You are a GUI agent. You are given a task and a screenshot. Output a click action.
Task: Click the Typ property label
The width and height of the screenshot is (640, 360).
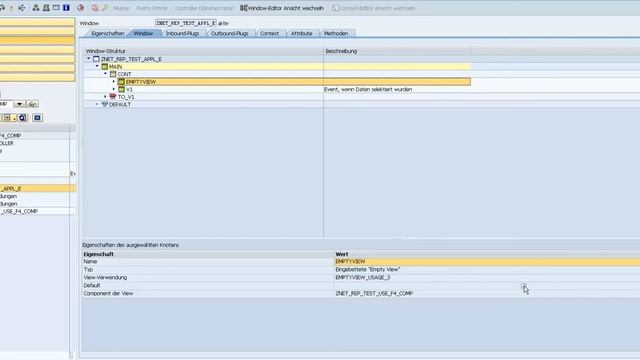88,269
